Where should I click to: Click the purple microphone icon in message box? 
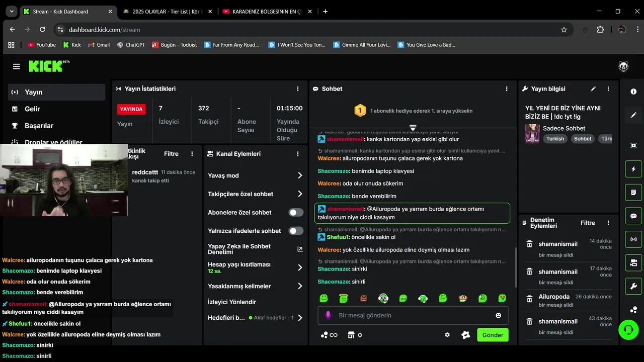click(328, 315)
